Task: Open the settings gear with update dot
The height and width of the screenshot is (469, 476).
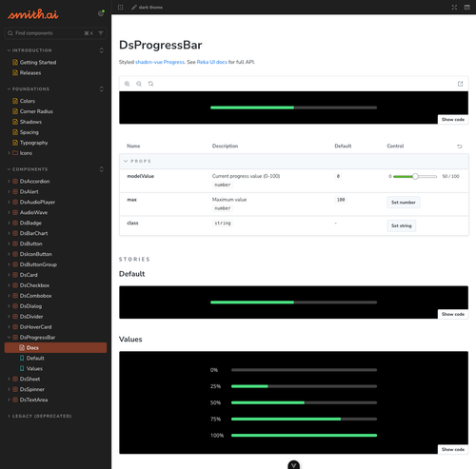Action: [x=101, y=13]
